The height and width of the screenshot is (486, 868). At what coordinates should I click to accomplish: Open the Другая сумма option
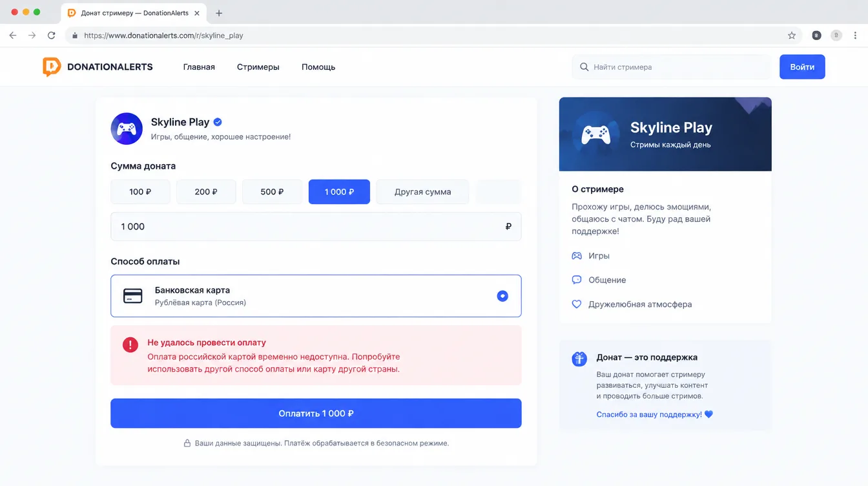point(422,192)
